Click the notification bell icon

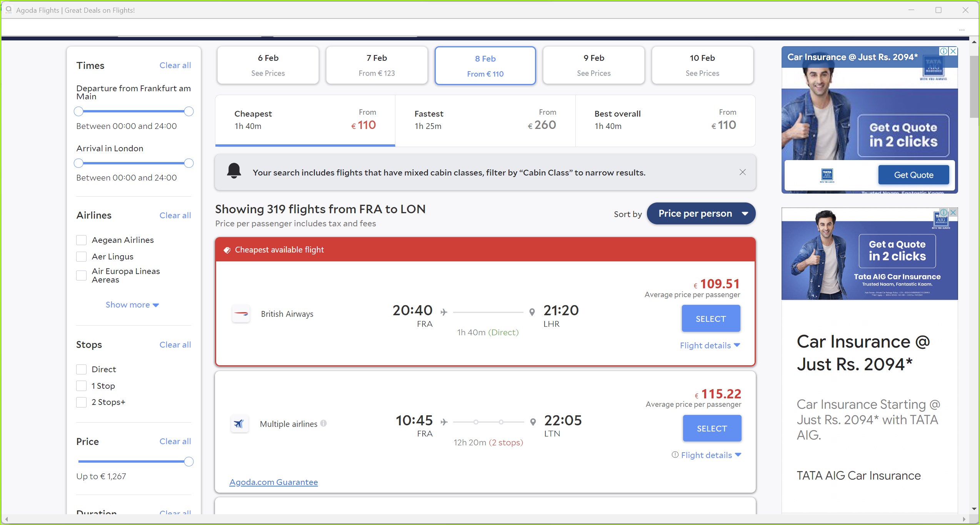tap(234, 171)
